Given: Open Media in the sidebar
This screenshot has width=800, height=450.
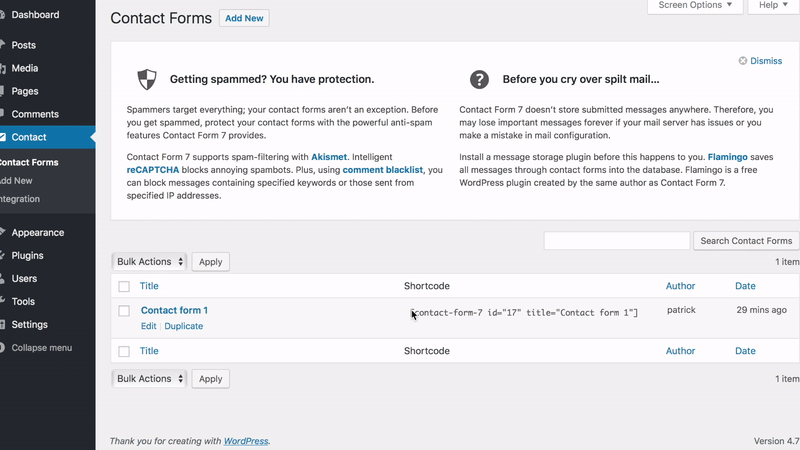Looking at the screenshot, I should click(24, 68).
